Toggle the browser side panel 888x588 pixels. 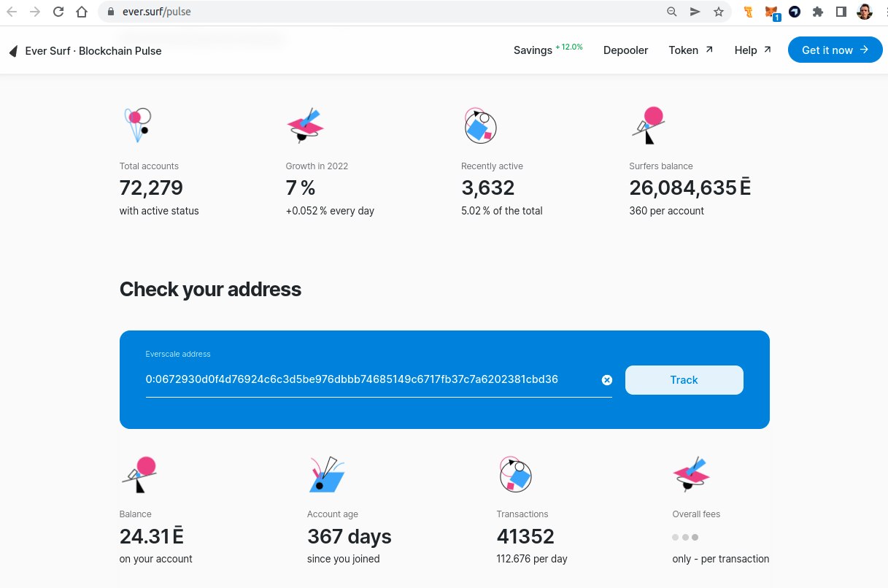click(x=841, y=12)
